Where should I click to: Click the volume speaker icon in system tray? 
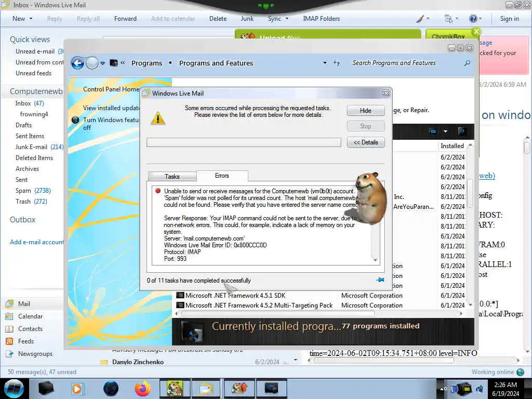tap(479, 389)
